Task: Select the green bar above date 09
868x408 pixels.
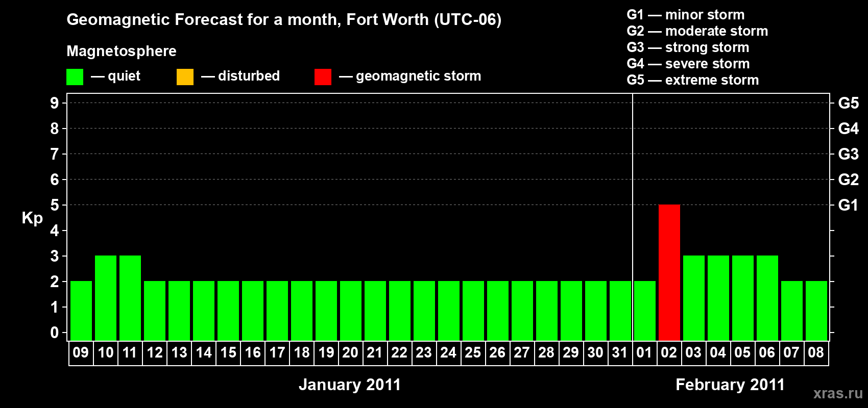Action: tap(81, 311)
